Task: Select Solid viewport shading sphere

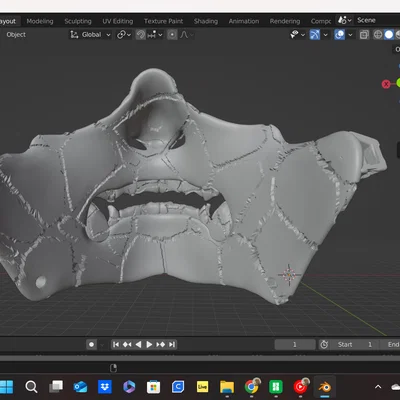Action: coord(389,35)
